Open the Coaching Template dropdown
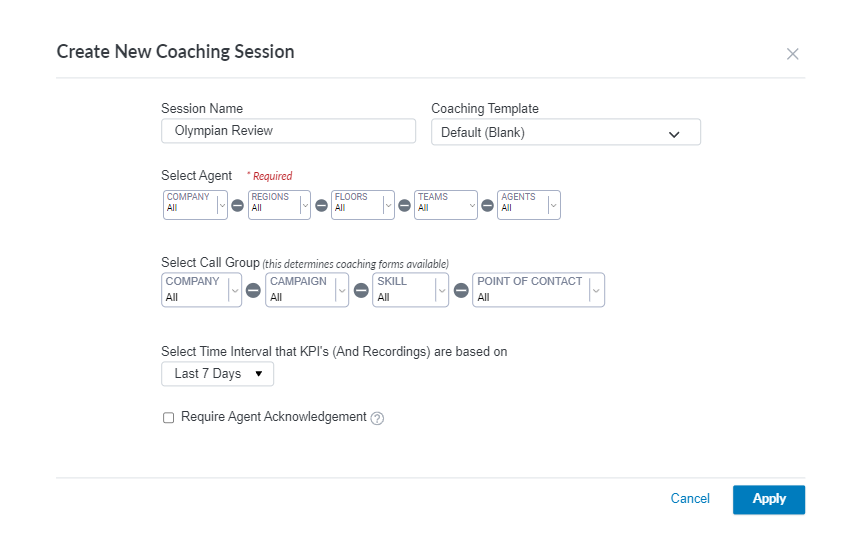The width and height of the screenshot is (863, 550). 565,132
